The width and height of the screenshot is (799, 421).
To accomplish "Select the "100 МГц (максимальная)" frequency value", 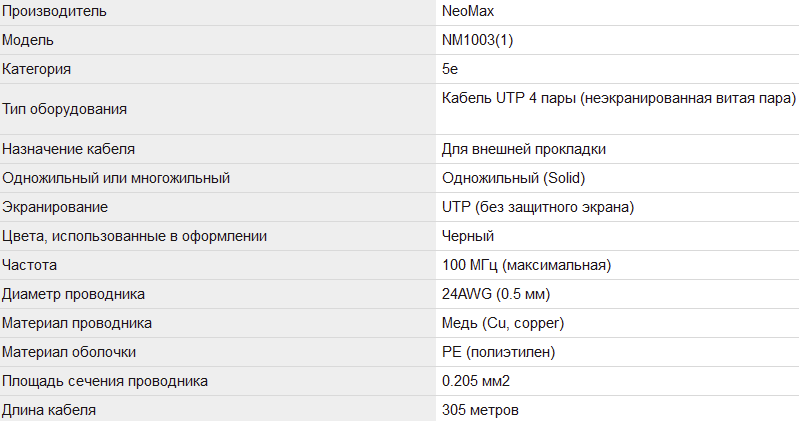I will point(526,265).
